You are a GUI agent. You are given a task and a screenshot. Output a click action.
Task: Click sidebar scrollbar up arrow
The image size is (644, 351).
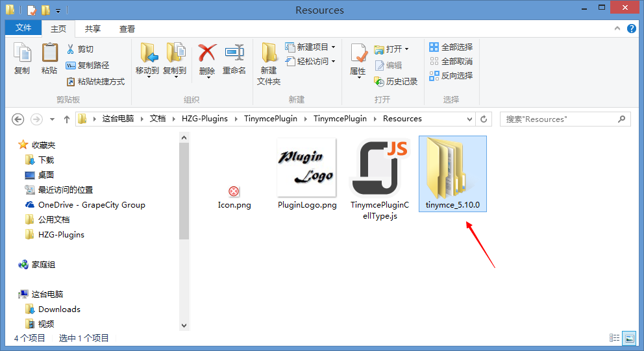point(184,138)
